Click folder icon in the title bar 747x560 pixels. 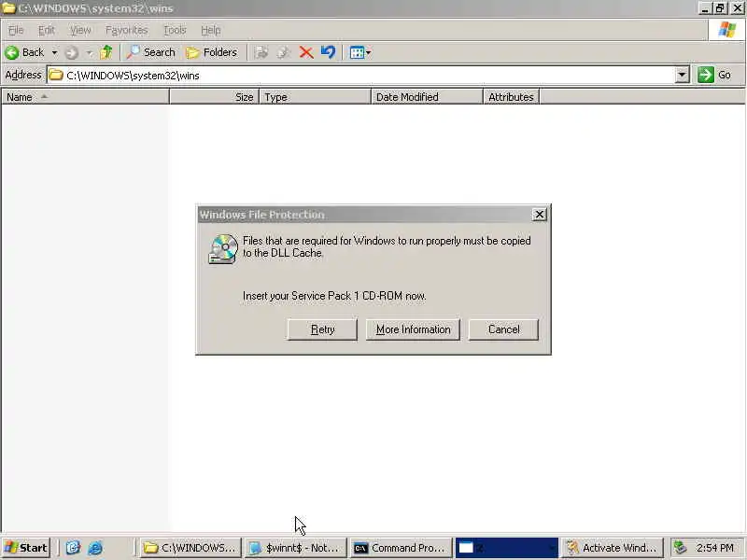8,8
